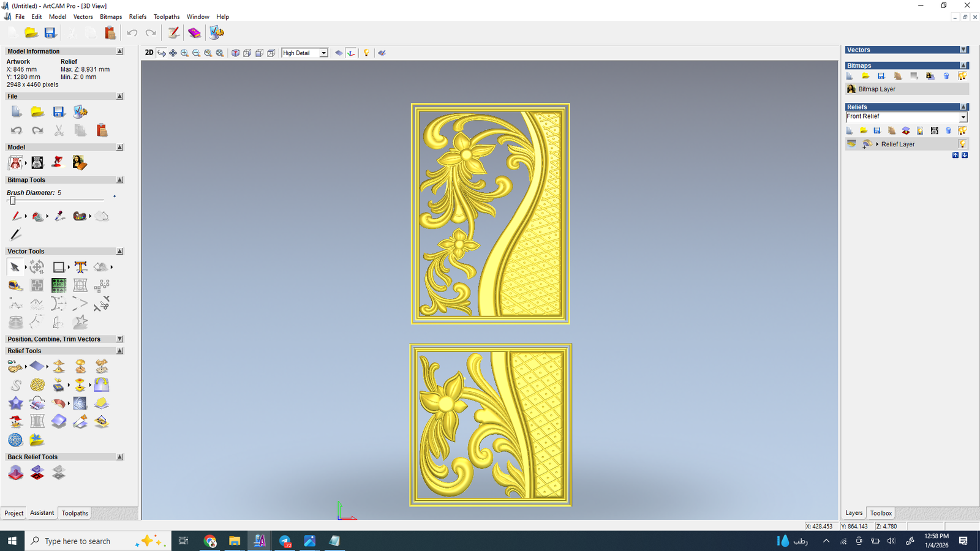Screen dimensions: 980x551
Task: Switch to the 2D view button
Action: coord(149,53)
